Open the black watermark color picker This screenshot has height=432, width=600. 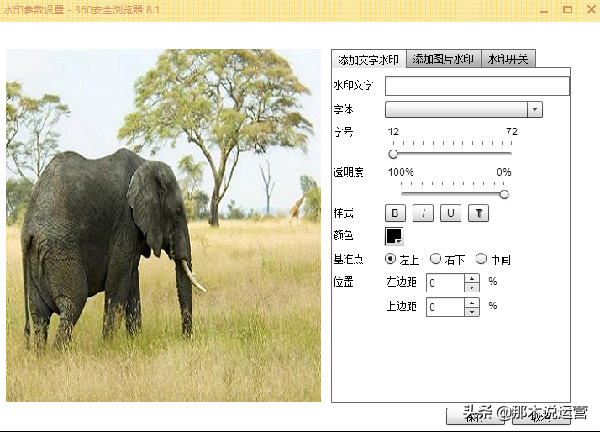(x=394, y=236)
